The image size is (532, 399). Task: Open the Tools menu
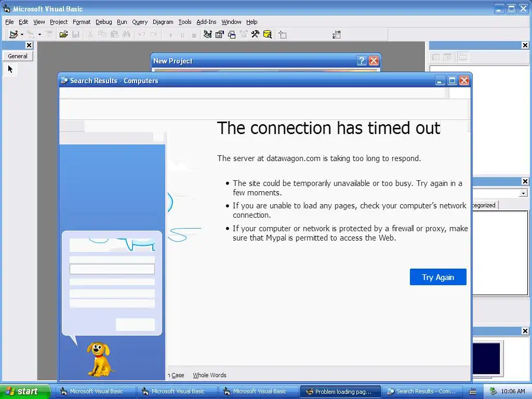[185, 22]
